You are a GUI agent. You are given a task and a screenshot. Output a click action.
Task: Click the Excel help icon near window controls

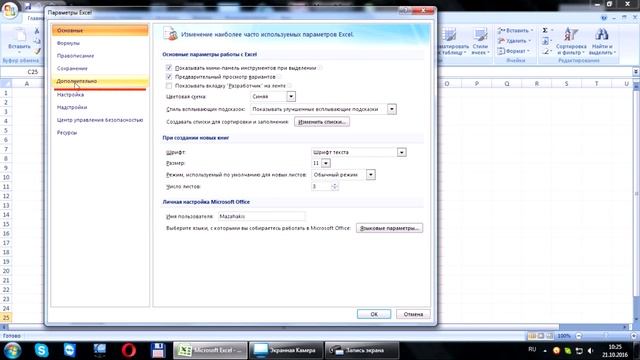[x=604, y=18]
